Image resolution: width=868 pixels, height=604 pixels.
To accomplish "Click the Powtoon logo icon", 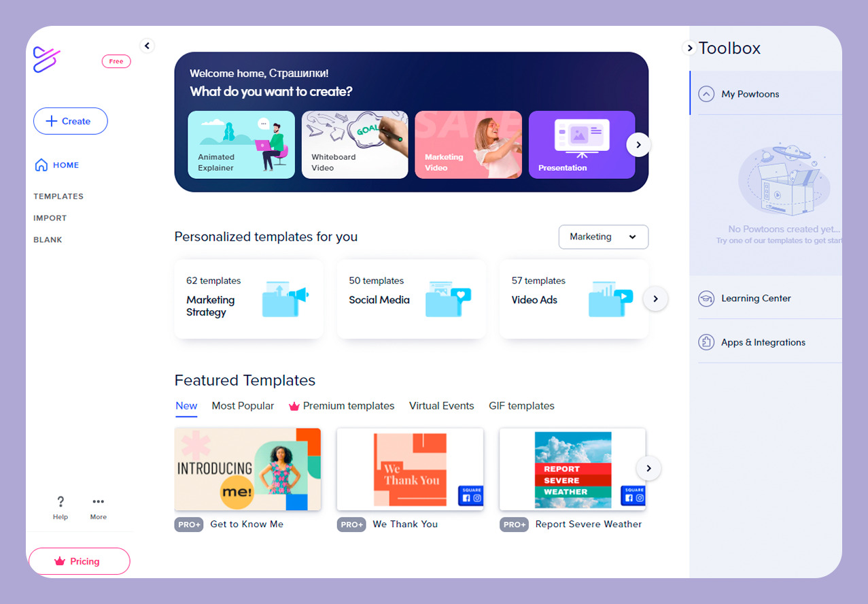I will (47, 60).
